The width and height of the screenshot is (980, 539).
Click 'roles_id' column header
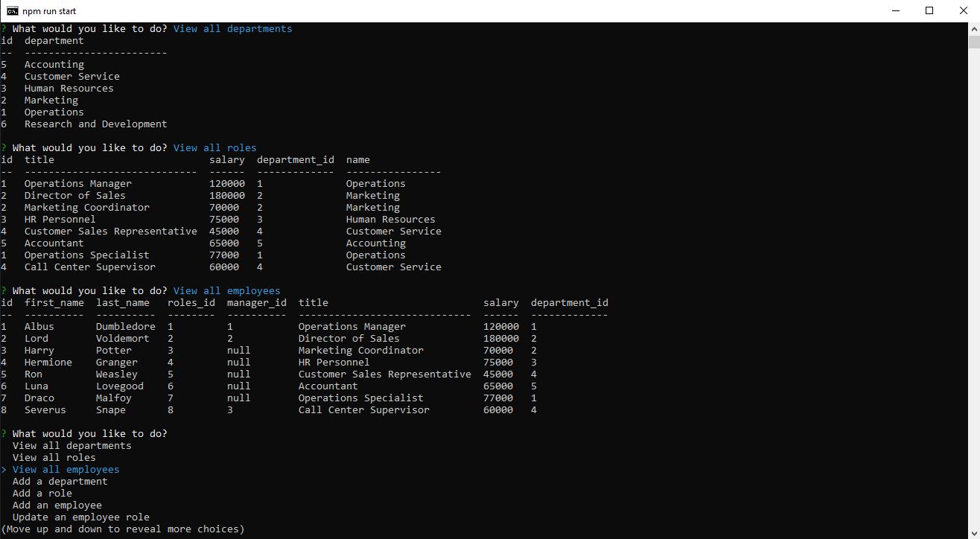pyautogui.click(x=191, y=303)
